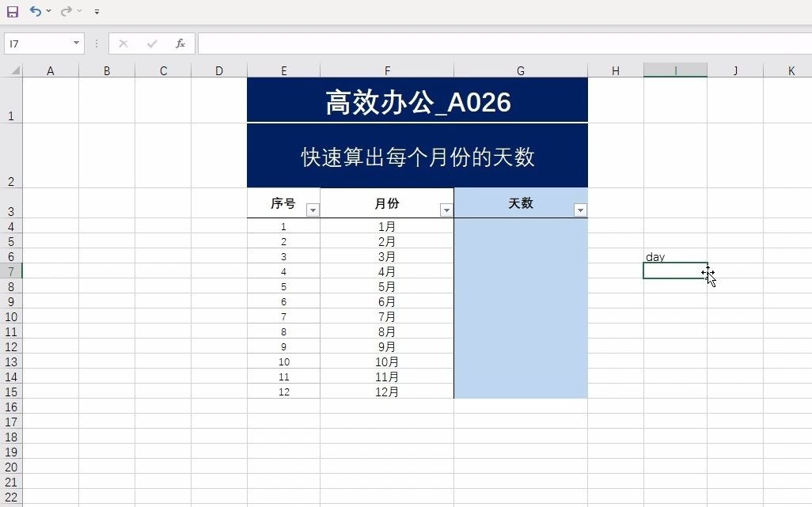Click the cell showing 12月
This screenshot has height=507, width=812.
tap(387, 392)
